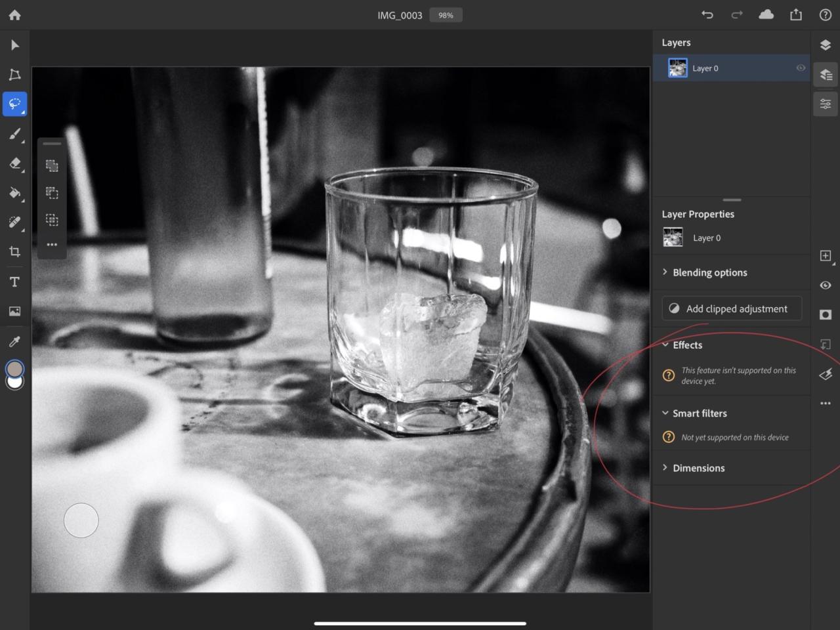Select the Lasso selection tool
840x630 pixels.
pos(14,104)
